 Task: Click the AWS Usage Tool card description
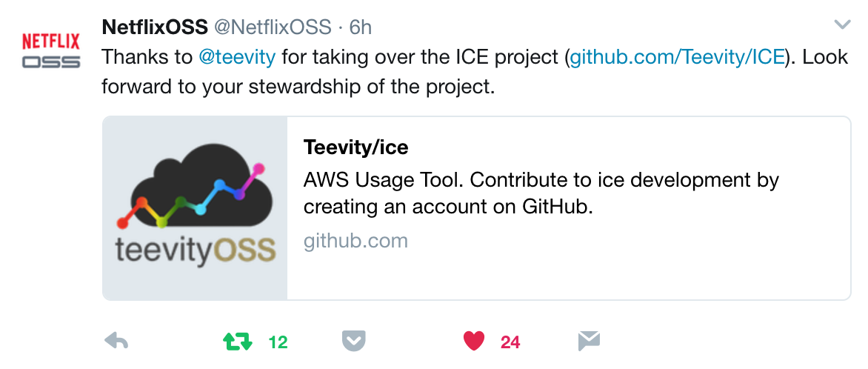pos(541,193)
